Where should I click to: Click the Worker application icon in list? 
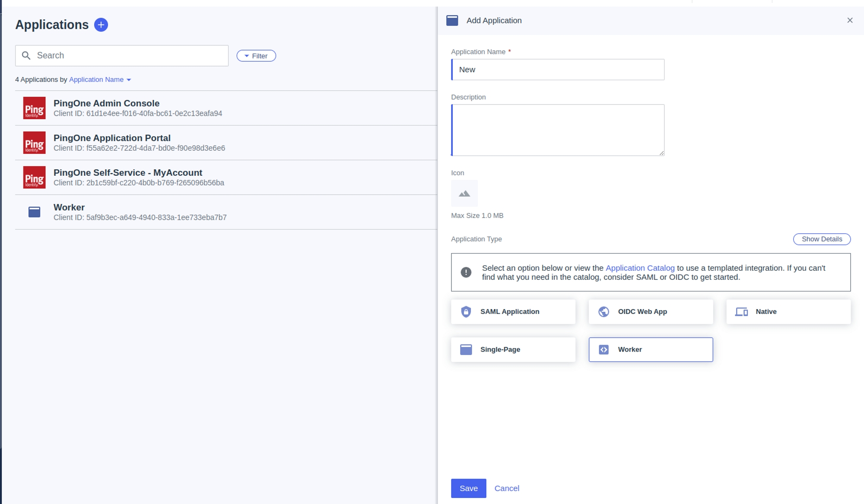(34, 212)
